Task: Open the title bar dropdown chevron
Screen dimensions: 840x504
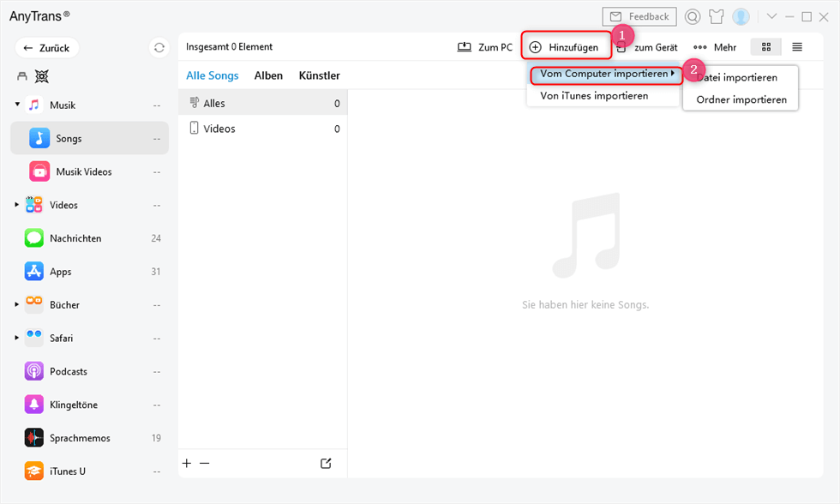Action: click(x=771, y=16)
